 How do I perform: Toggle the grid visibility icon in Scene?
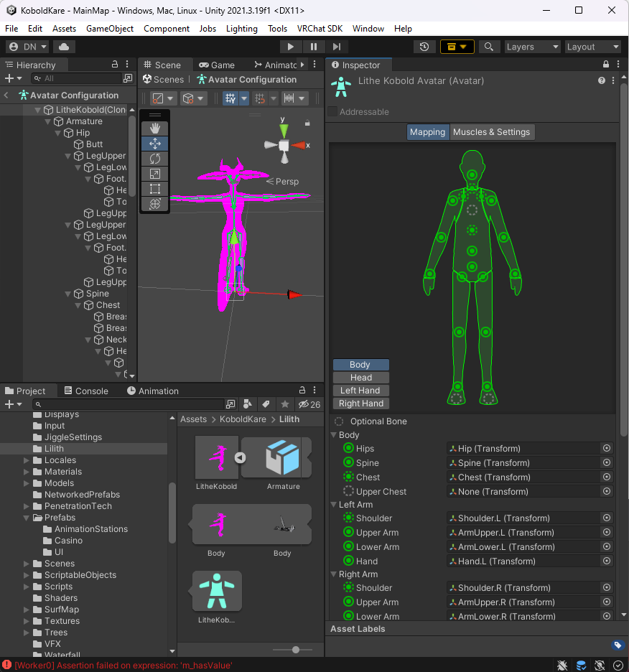tap(230, 98)
